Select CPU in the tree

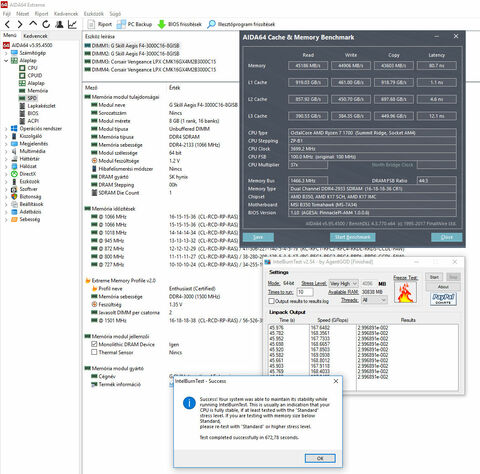[x=28, y=68]
